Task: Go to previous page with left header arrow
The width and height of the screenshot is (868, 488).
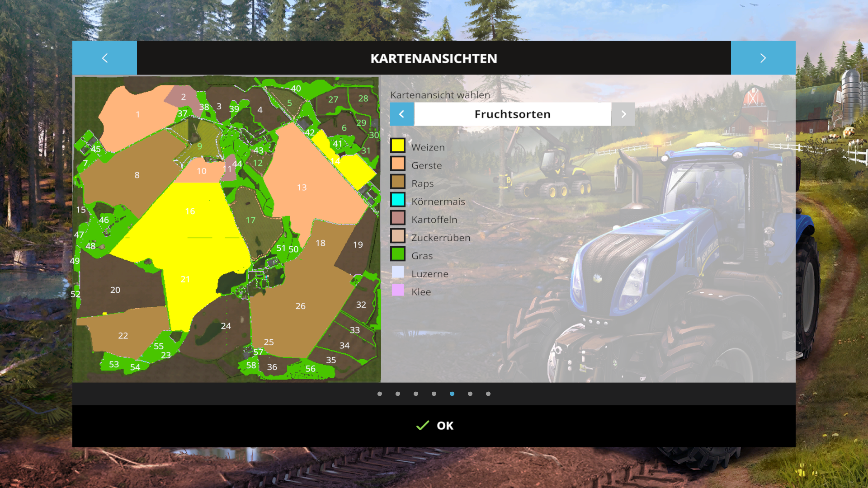Action: [104, 58]
